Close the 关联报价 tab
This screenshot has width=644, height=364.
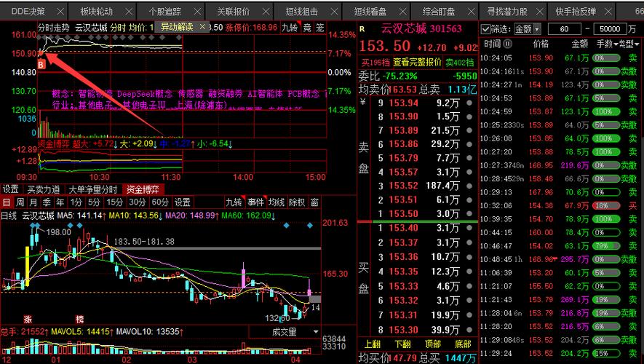click(266, 12)
